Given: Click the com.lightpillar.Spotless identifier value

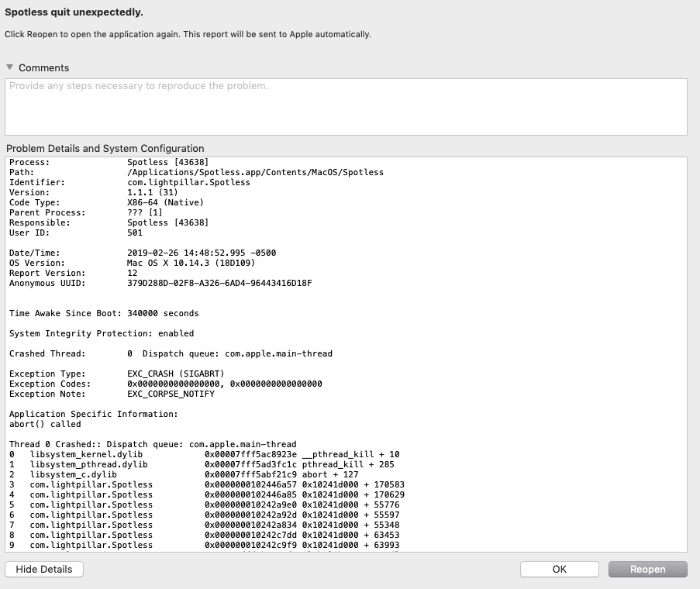Looking at the screenshot, I should point(188,182).
